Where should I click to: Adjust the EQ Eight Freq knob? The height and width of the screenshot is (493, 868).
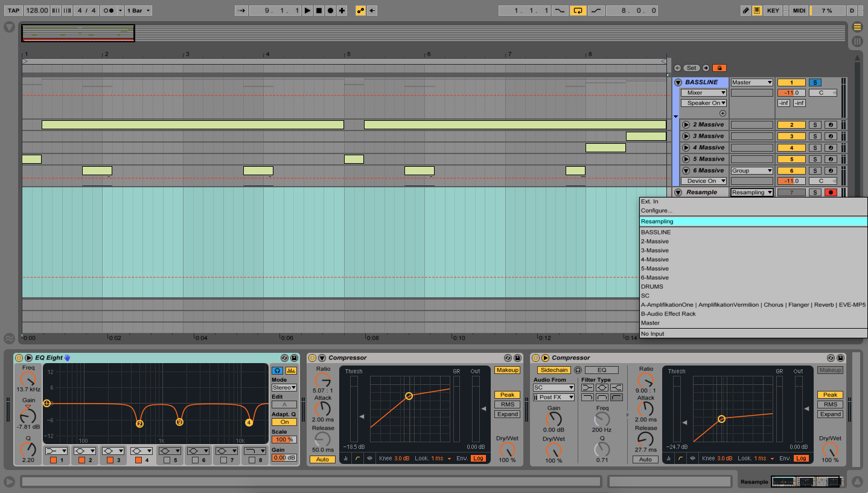pos(28,379)
